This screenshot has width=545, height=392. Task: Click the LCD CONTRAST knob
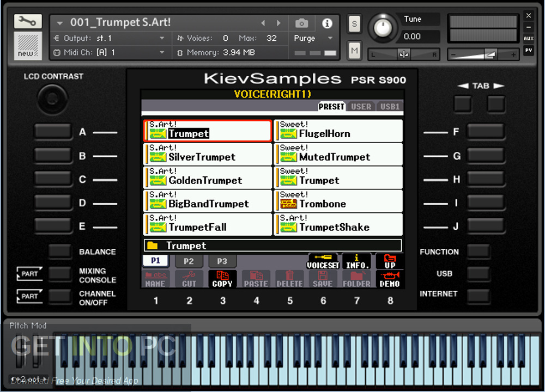coord(52,99)
